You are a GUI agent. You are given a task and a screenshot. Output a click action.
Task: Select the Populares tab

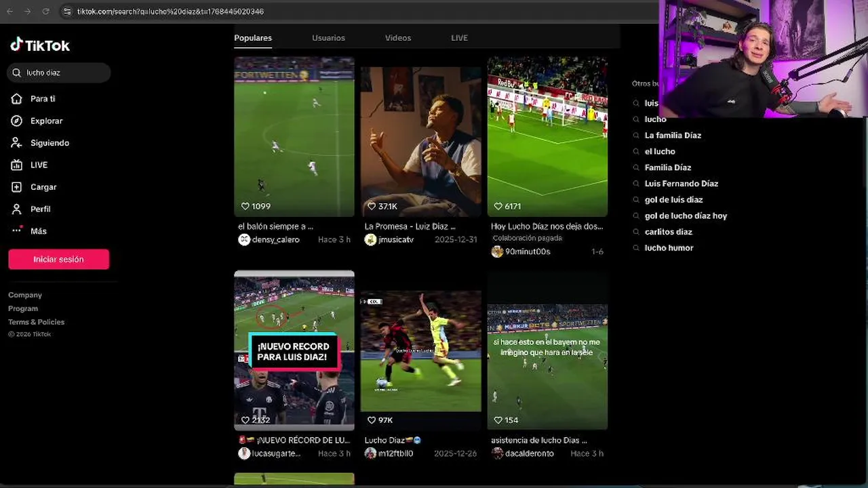(x=253, y=38)
